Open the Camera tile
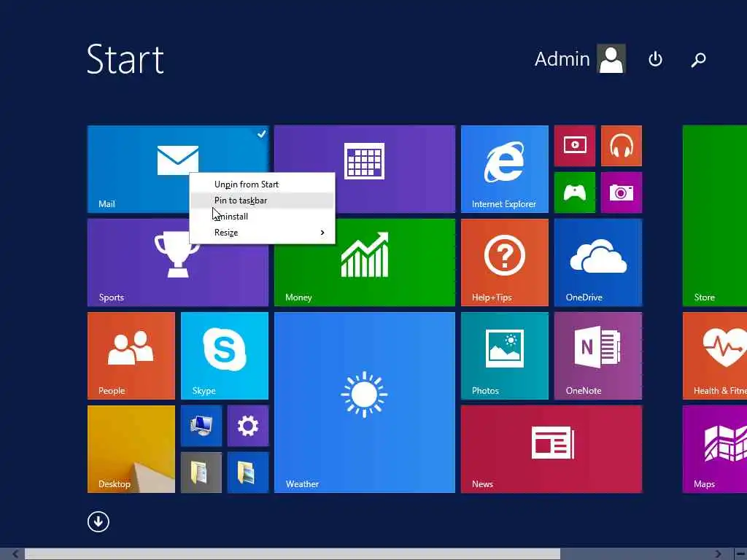This screenshot has height=560, width=747. click(x=622, y=192)
